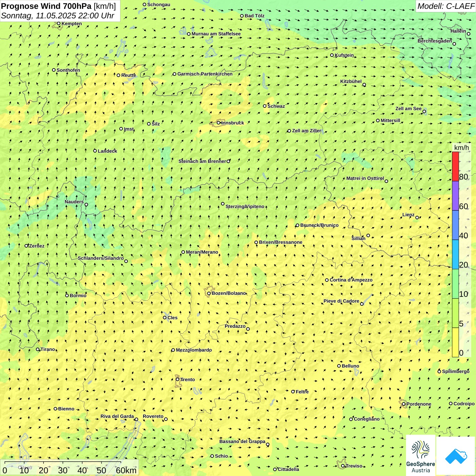Click the Predazzo label
The width and height of the screenshot is (476, 476).
235,326
